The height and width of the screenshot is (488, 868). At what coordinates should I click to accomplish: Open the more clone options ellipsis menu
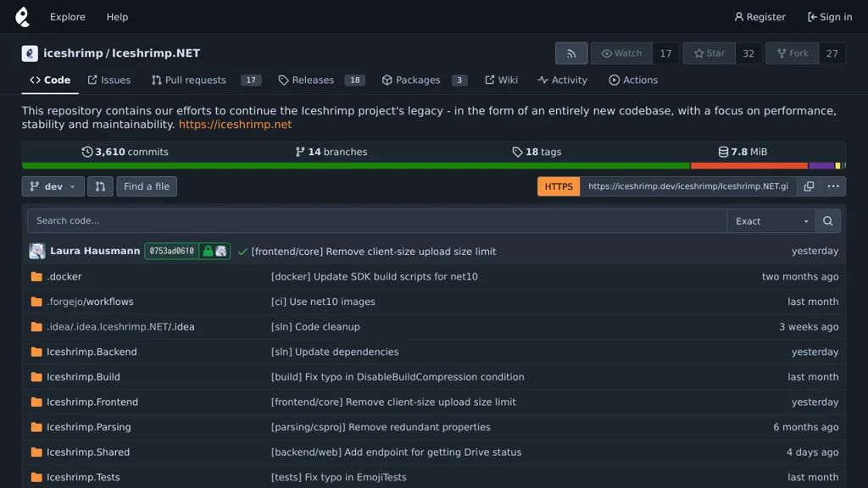(833, 186)
